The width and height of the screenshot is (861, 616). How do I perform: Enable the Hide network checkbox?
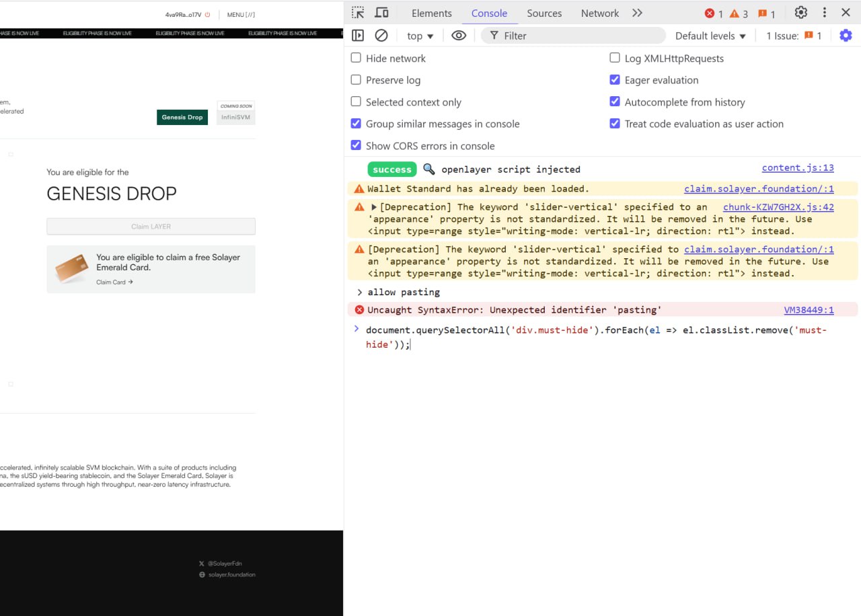tap(356, 58)
